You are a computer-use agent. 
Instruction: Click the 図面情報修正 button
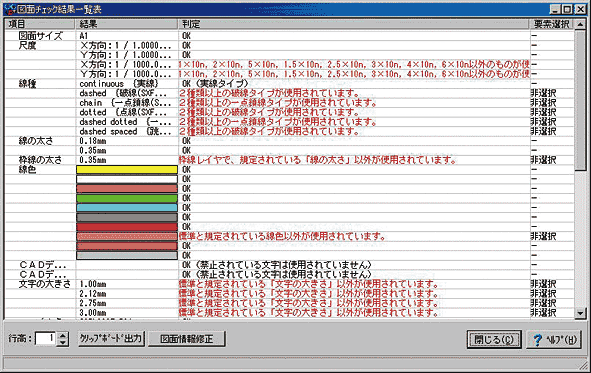coord(187,339)
